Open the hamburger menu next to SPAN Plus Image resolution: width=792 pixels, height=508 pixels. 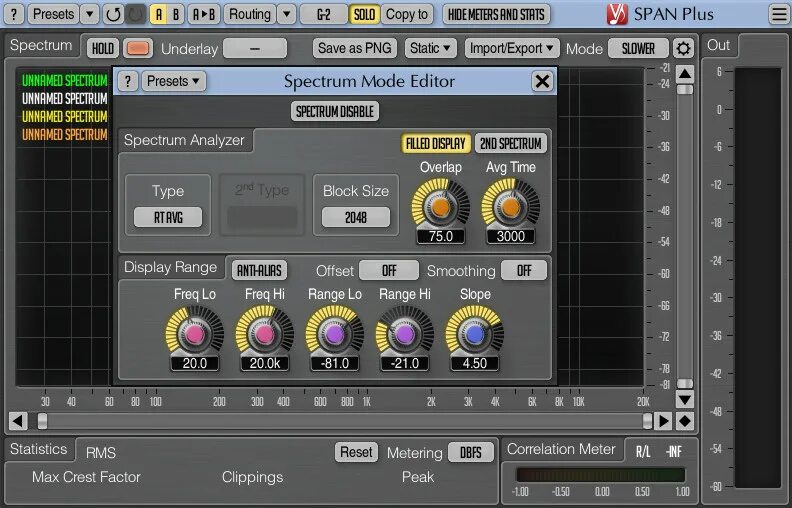[778, 14]
